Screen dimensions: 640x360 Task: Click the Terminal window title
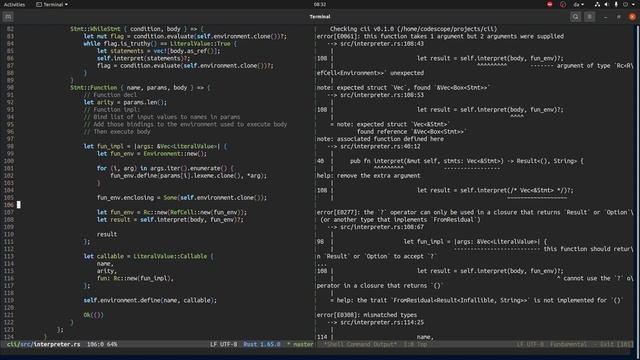320,17
